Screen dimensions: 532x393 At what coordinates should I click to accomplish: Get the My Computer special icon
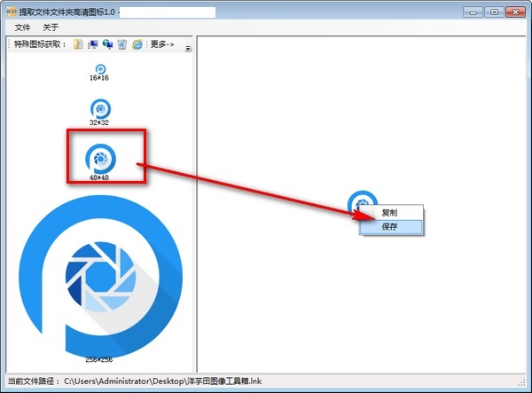(x=92, y=44)
